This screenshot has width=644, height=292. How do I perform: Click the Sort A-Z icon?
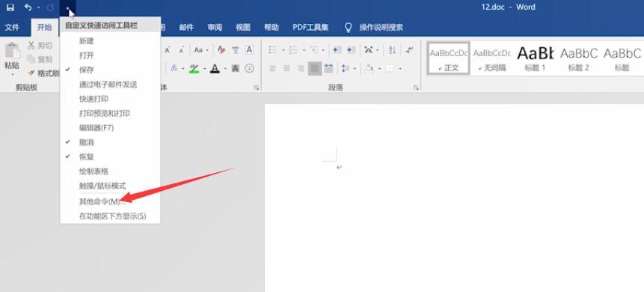392,49
